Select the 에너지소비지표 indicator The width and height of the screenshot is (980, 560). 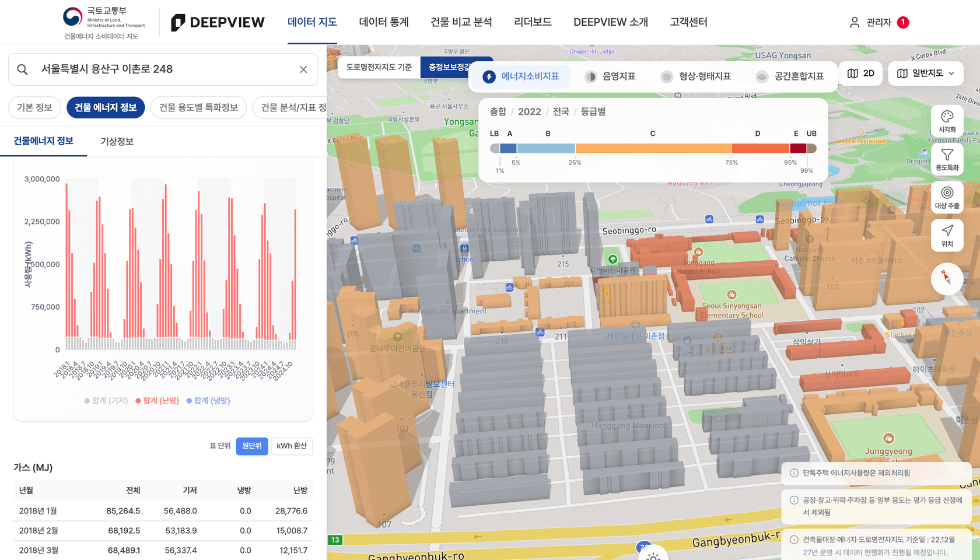click(x=521, y=76)
